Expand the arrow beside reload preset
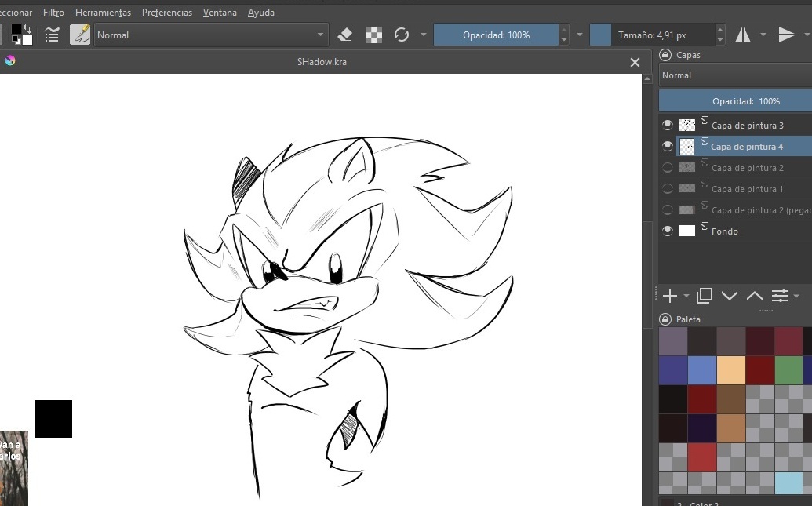 (x=424, y=35)
